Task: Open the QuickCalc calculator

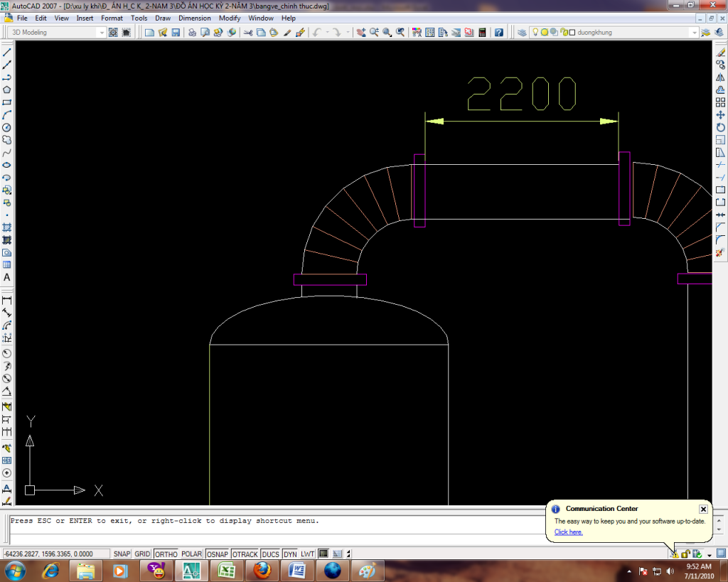Action: pos(482,33)
